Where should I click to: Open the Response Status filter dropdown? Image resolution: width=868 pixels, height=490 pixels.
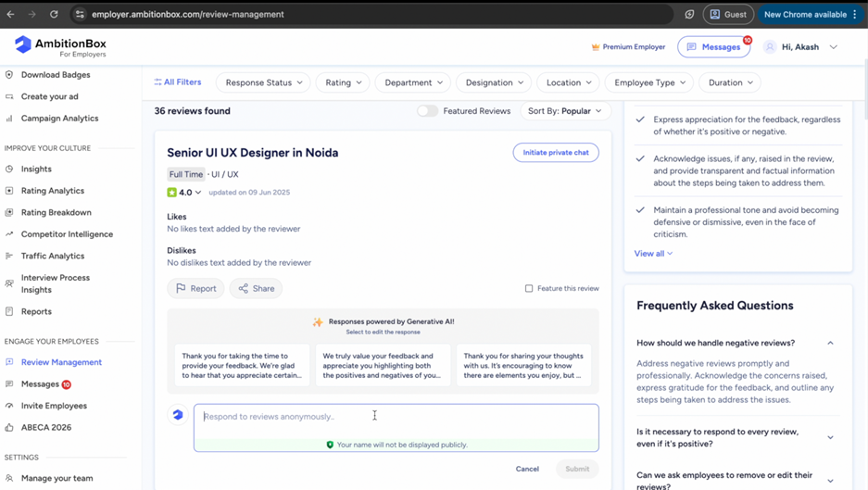point(264,82)
